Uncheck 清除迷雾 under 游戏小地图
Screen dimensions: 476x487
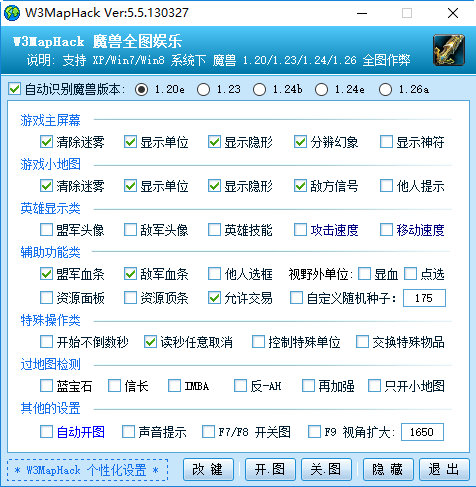(x=46, y=186)
